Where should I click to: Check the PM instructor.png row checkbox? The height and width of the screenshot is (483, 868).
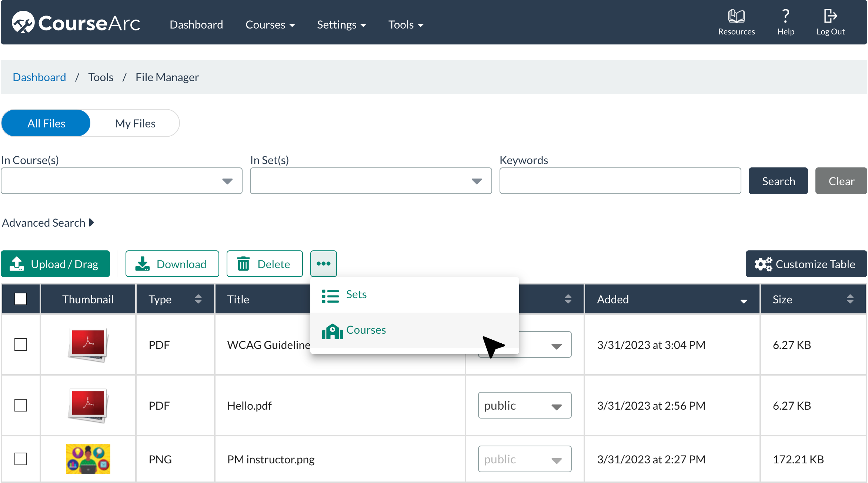21,459
